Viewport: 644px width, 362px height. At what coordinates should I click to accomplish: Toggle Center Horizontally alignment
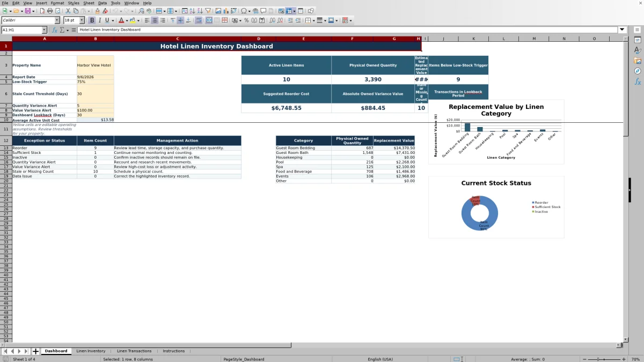pyautogui.click(x=155, y=20)
